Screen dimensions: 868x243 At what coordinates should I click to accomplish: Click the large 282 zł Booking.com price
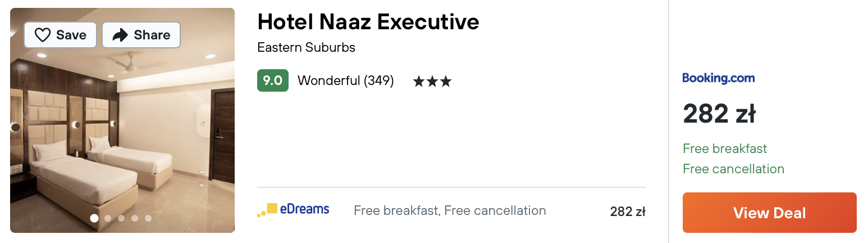click(x=719, y=114)
